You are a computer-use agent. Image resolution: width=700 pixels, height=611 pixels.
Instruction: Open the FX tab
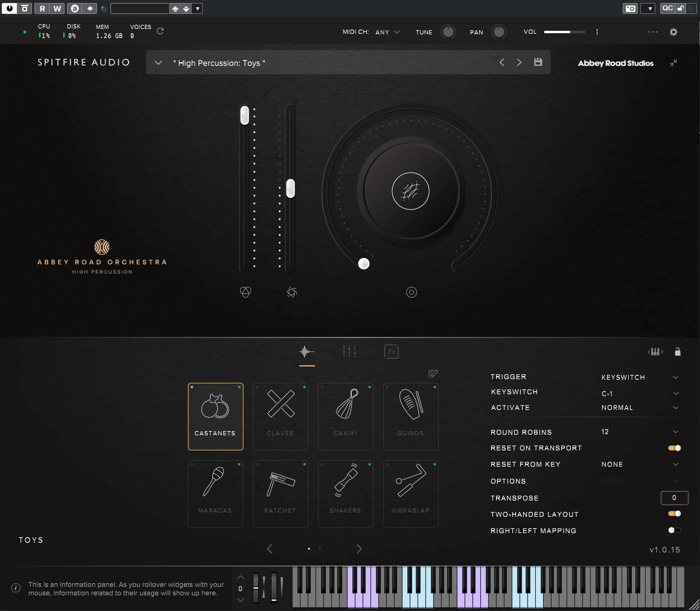[391, 351]
